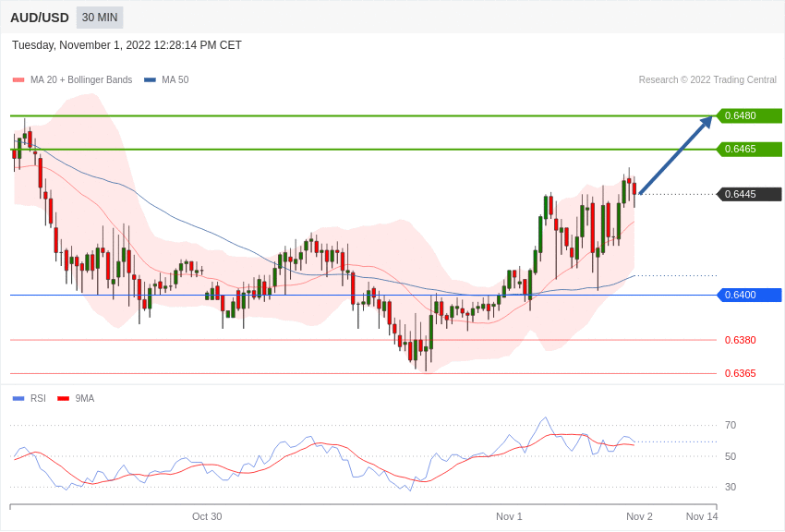The image size is (785, 532).
Task: Click the 0.6445 current price tag
Action: [750, 194]
